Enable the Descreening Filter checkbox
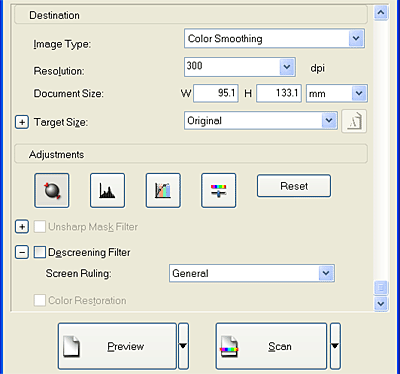Screen dimensions: 400x374 pos(40,252)
